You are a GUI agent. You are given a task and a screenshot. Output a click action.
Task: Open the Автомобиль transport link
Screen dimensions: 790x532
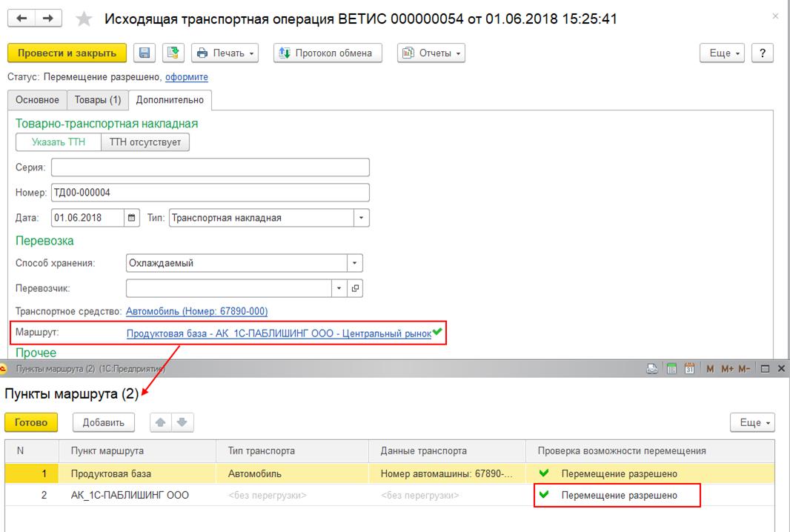[x=196, y=311]
